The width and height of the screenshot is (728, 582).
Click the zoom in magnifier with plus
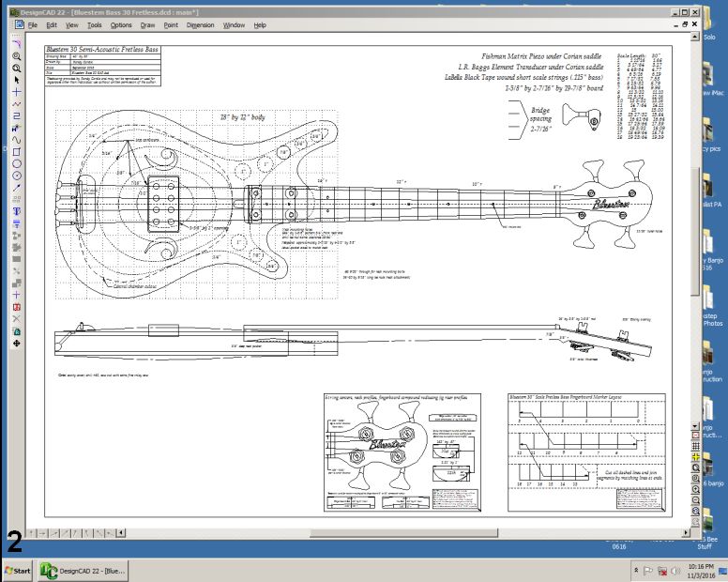click(695, 490)
